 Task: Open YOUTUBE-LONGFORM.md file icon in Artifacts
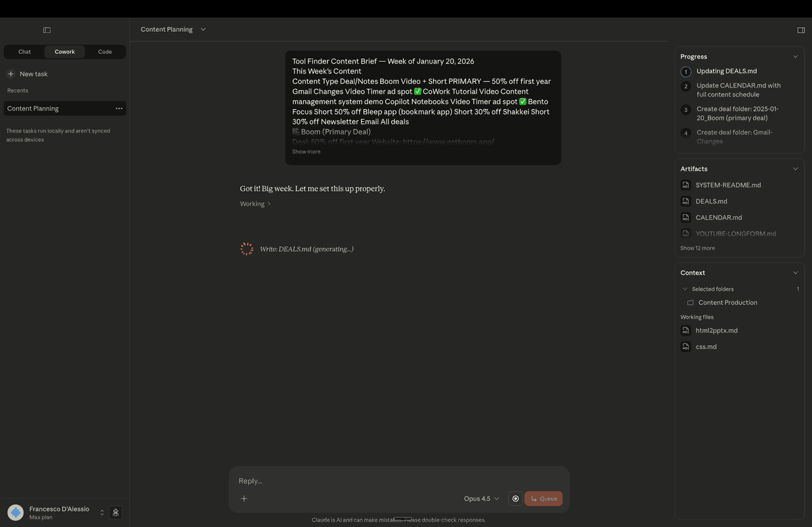[685, 233]
